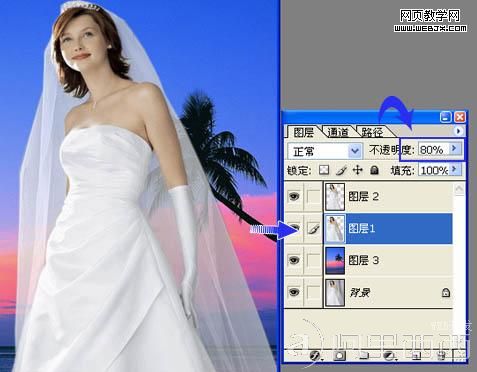The width and height of the screenshot is (477, 372).
Task: Hide the 图层1 layer via its eye
Action: click(x=295, y=229)
